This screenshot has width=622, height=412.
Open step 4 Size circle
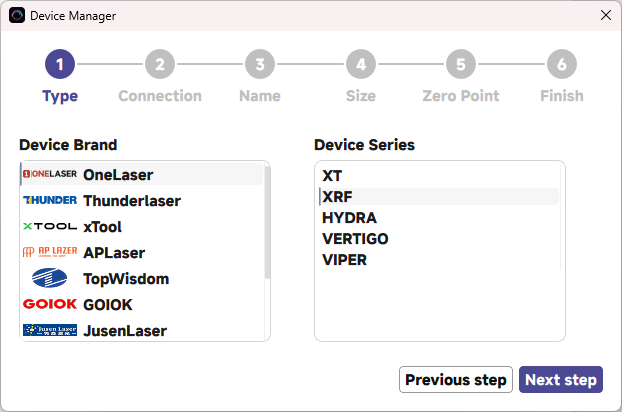361,64
